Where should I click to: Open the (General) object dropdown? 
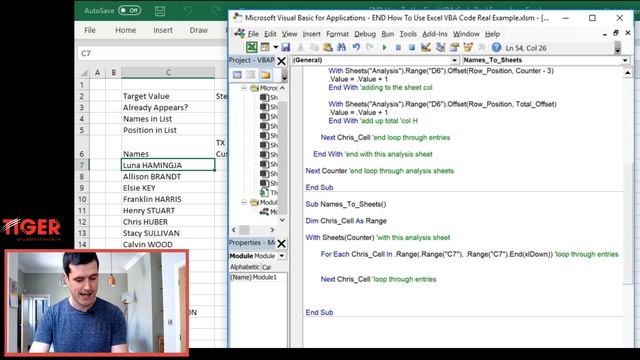454,60
